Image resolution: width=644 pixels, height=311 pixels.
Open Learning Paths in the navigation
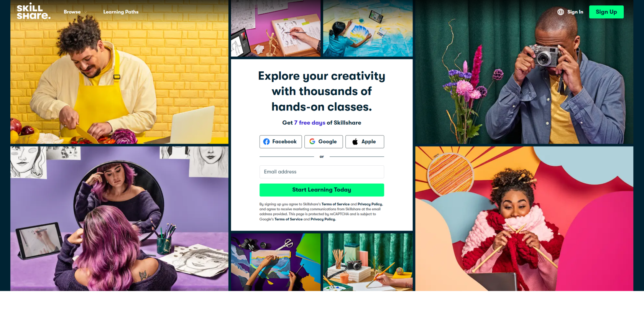point(121,12)
